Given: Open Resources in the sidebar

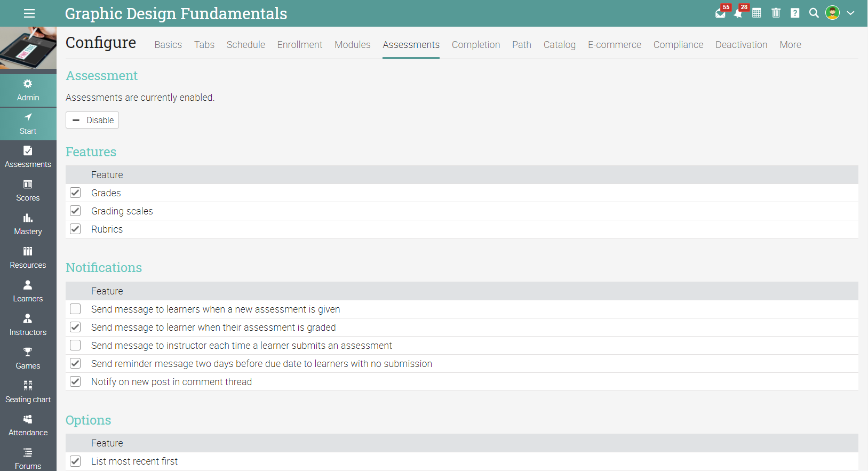Looking at the screenshot, I should [28, 258].
